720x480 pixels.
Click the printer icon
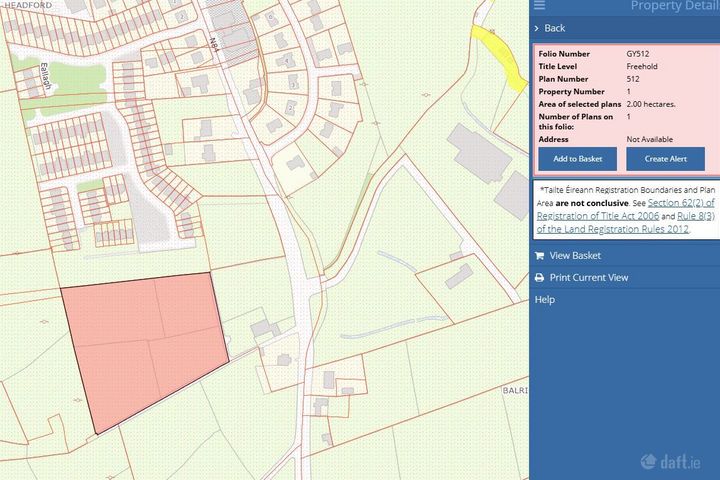tap(540, 278)
